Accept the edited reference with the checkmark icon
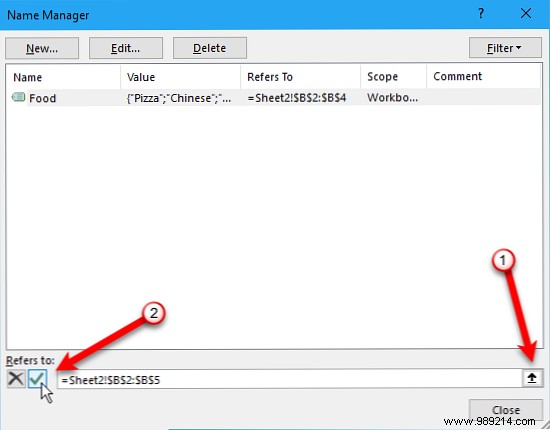 click(37, 379)
